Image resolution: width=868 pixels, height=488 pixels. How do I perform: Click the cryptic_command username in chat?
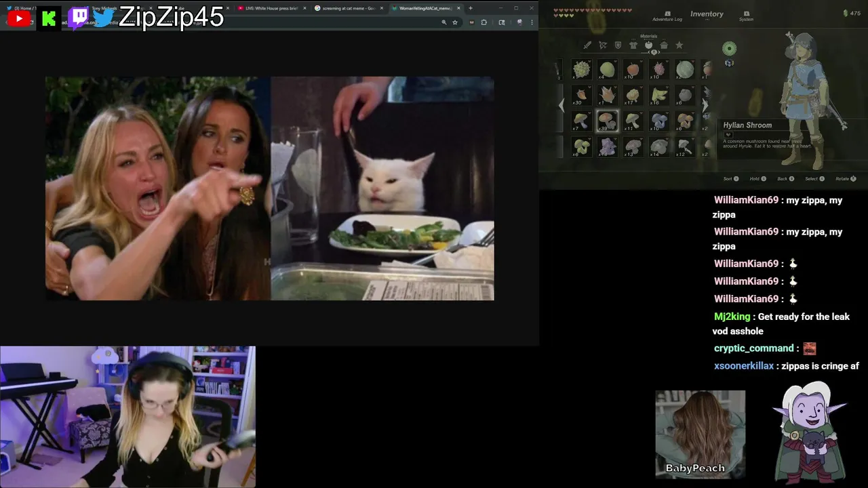pos(753,348)
